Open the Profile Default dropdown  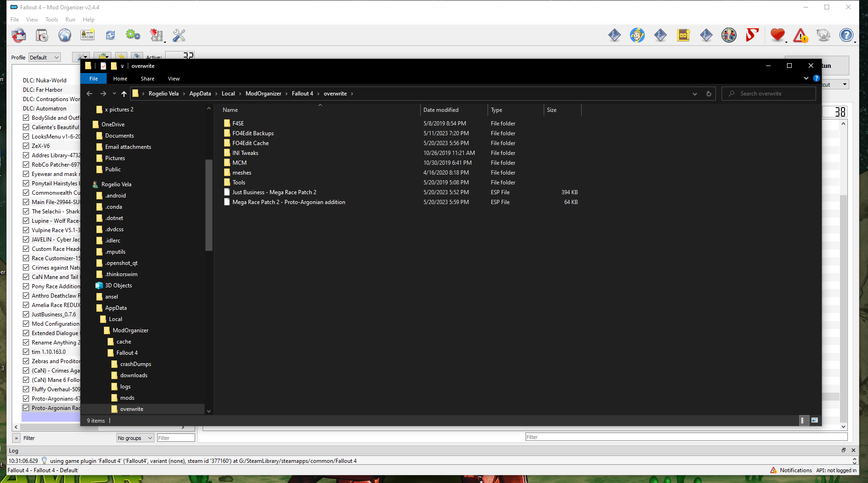coord(44,58)
